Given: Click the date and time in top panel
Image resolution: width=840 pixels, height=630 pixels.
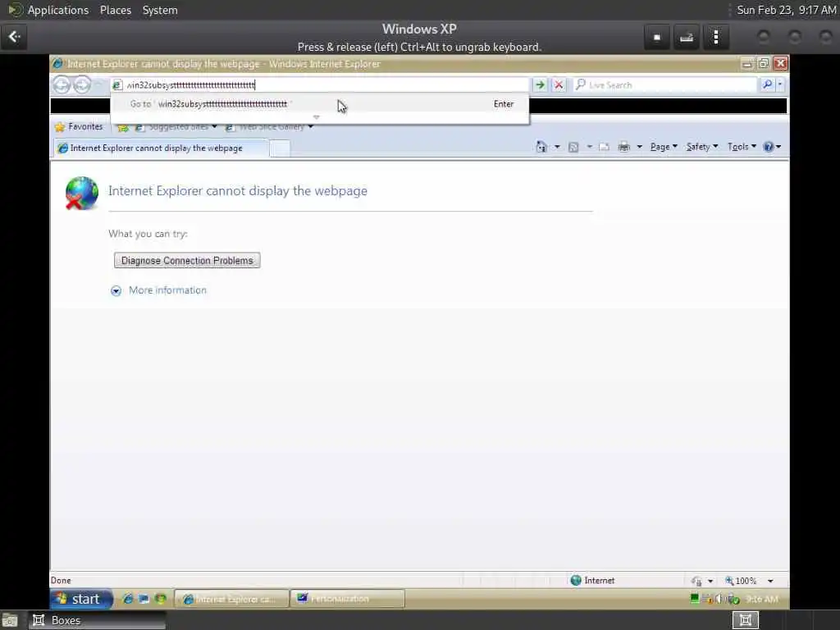Looking at the screenshot, I should click(786, 10).
